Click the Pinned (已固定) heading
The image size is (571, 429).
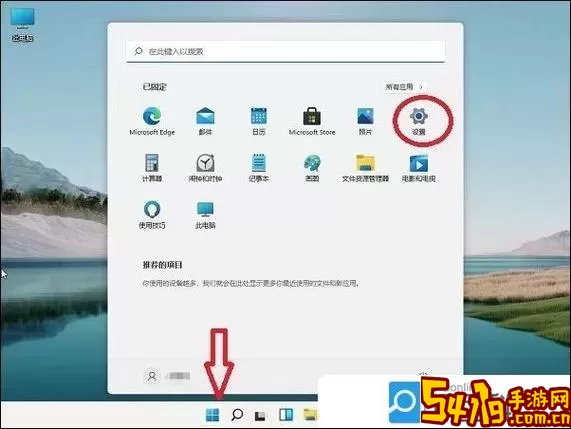pos(154,87)
